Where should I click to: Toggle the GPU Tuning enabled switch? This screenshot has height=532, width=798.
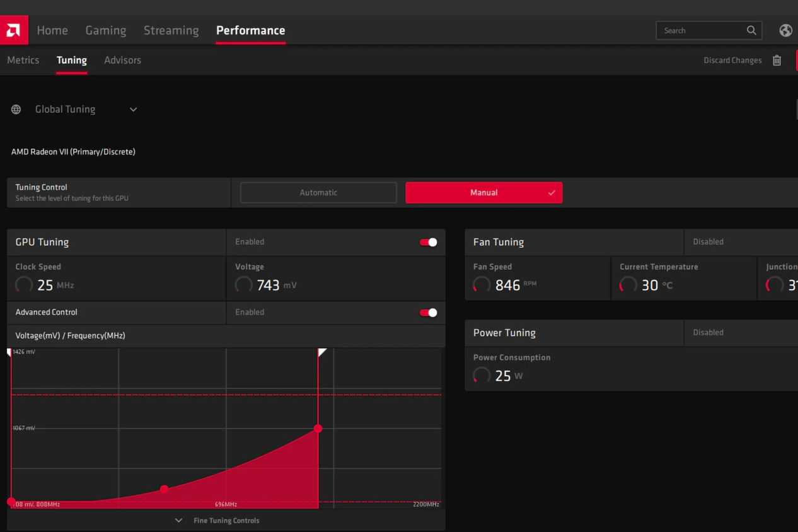pos(429,242)
